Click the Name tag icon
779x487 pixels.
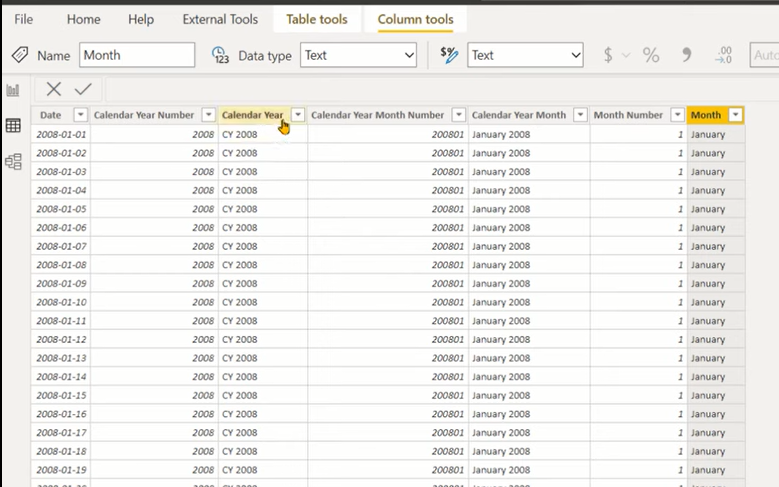[20, 55]
